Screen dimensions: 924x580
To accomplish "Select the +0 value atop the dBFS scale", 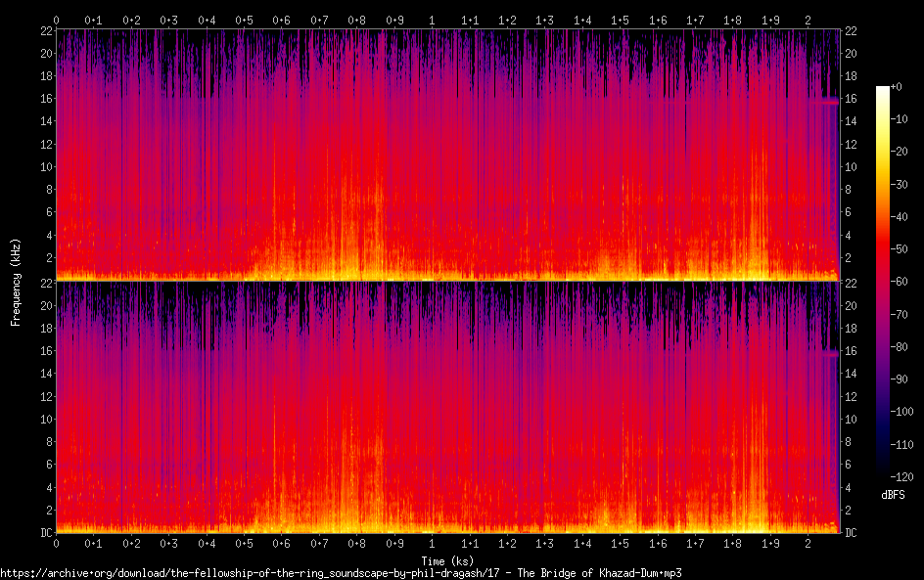I will point(903,88).
